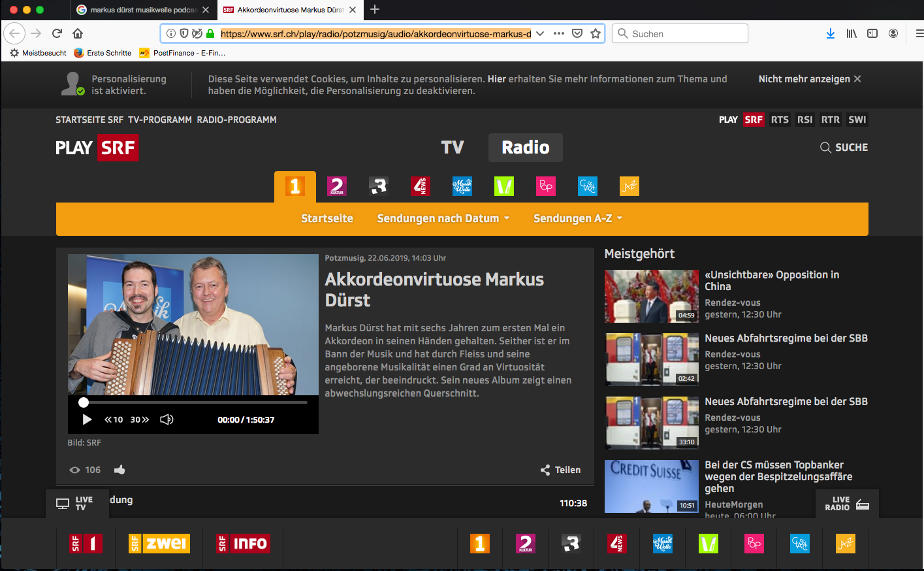The height and width of the screenshot is (571, 924).
Task: Open the Firefox hamburger menu
Action: coord(919,33)
